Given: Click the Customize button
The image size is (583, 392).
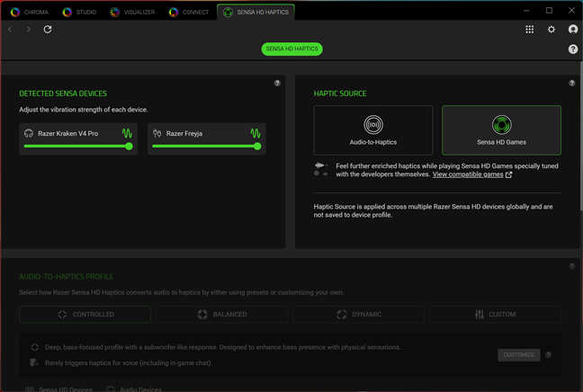Looking at the screenshot, I should [x=519, y=355].
